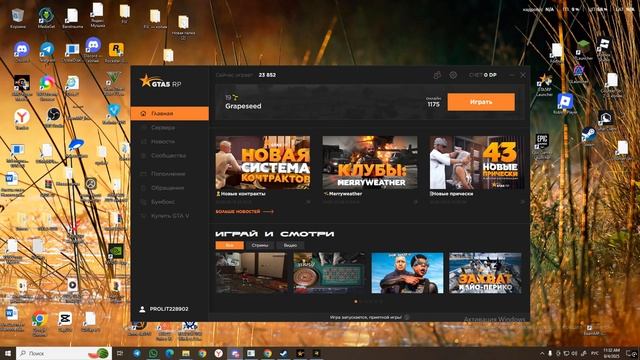This screenshot has width=640, height=360.
Task: Select the Rockstar Games Launcher desktop icon
Action: (x=116, y=52)
